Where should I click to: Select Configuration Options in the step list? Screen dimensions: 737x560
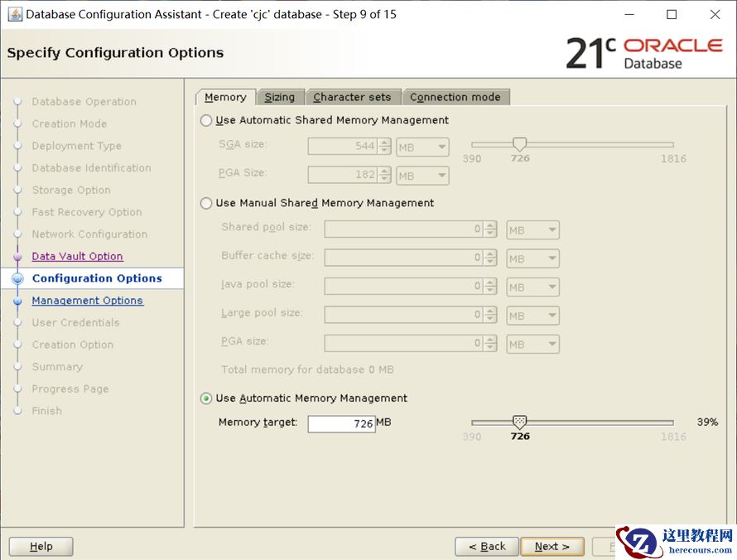[x=97, y=278]
